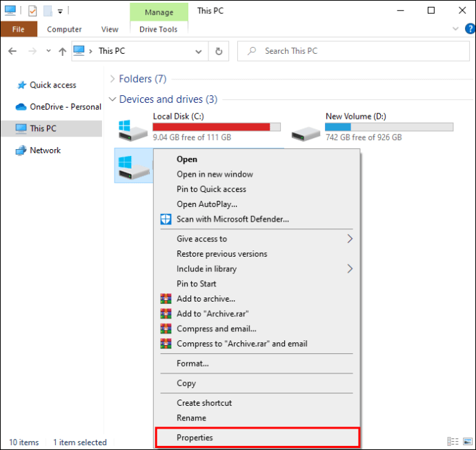The image size is (476, 450).
Task: Select This PC in navigation pane
Action: click(52, 128)
